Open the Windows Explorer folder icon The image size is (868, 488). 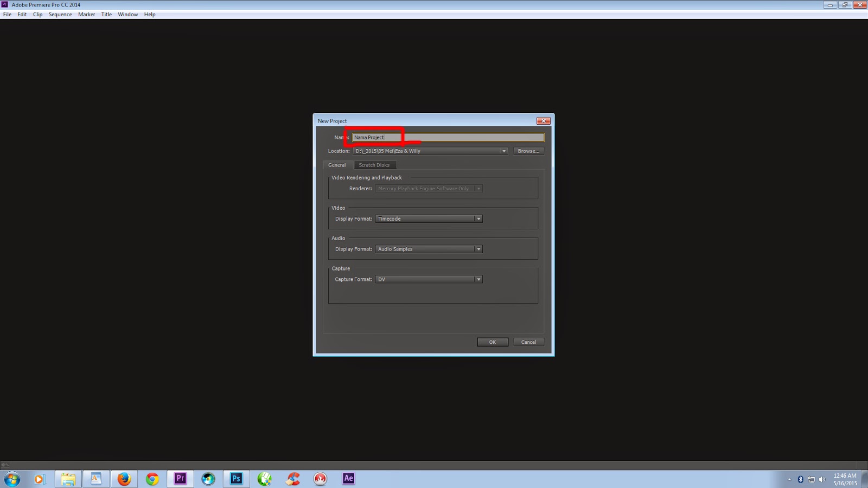(68, 479)
